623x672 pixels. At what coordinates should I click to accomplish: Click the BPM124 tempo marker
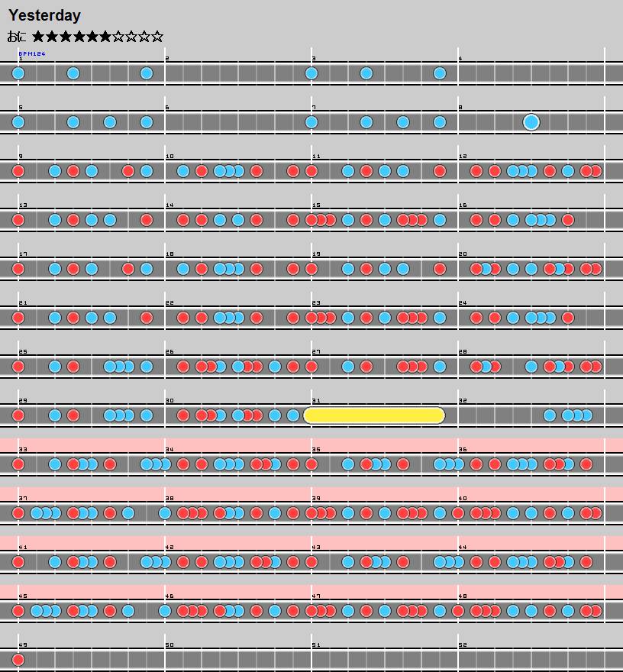[31, 54]
